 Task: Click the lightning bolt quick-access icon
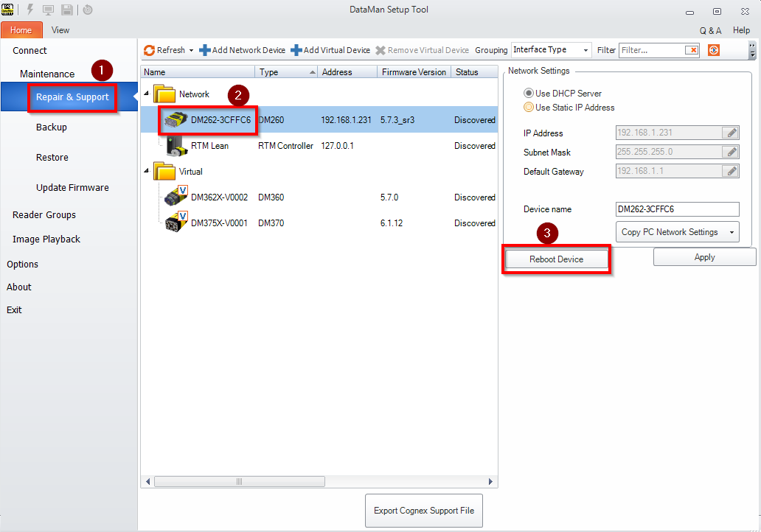[x=30, y=10]
